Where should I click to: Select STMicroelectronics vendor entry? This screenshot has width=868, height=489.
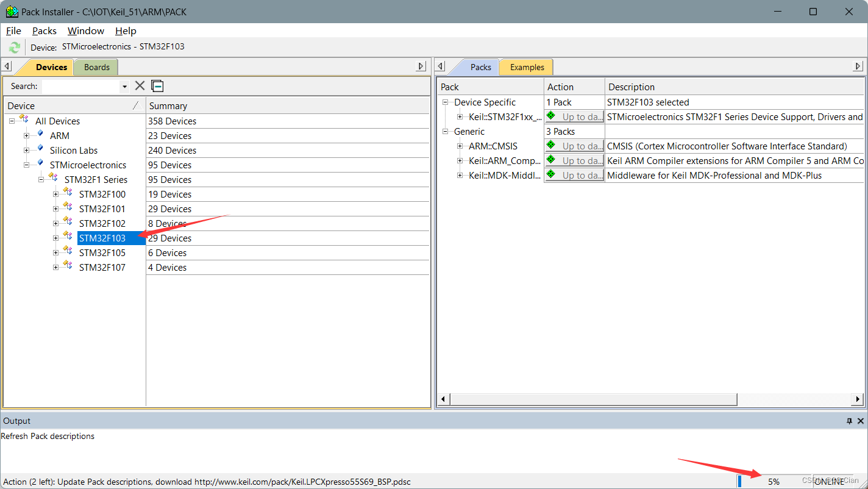click(88, 165)
